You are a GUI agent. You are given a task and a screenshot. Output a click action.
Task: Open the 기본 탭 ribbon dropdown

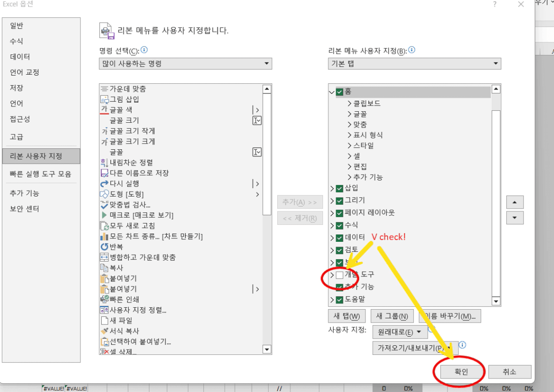click(415, 64)
